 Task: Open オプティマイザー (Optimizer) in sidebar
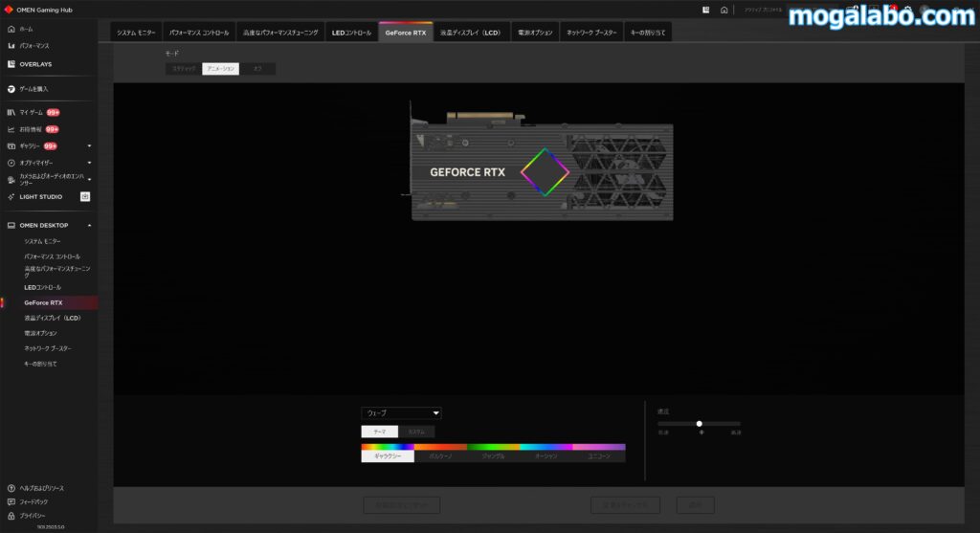coord(35,163)
